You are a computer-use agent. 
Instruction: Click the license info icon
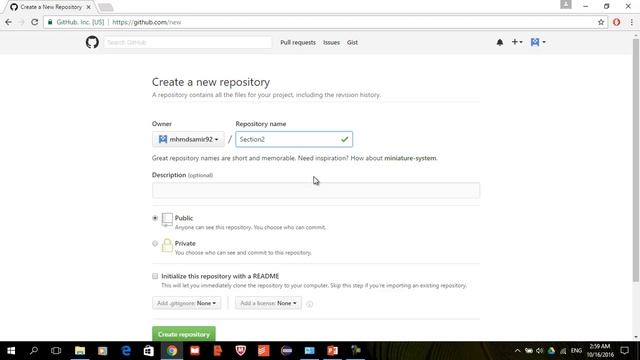pos(309,304)
